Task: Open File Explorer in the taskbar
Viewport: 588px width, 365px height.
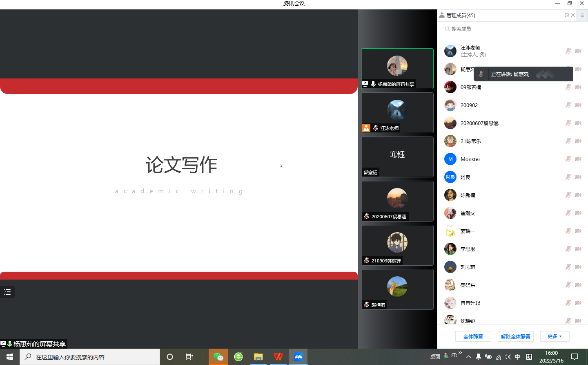Action: (258, 357)
